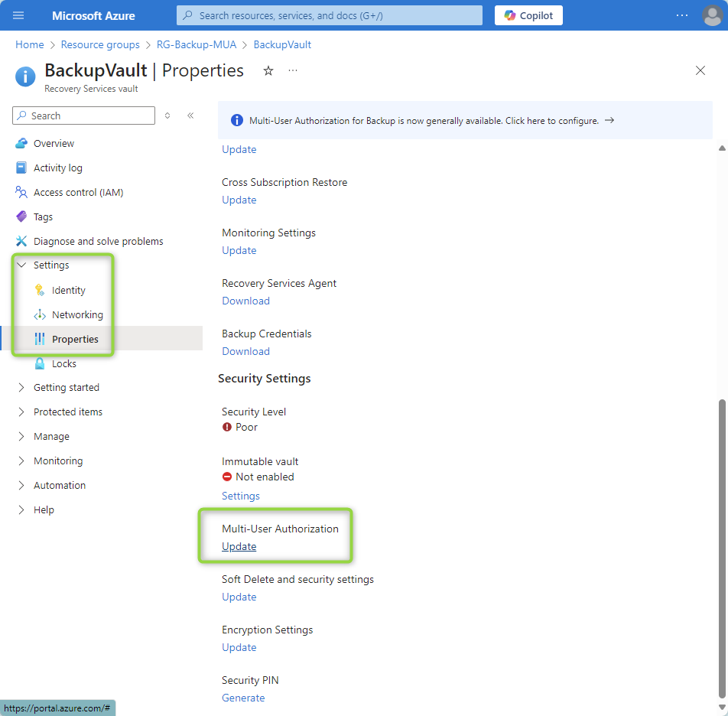Favorite BackupVault with the star icon

click(268, 71)
